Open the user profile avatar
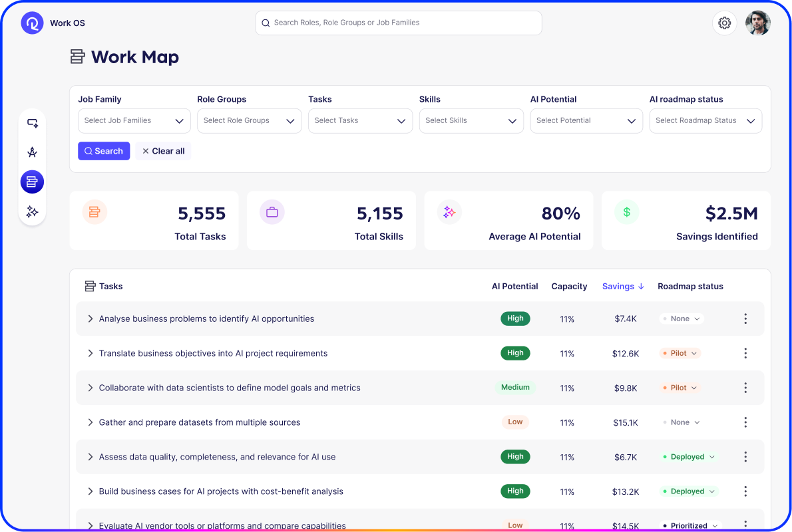This screenshot has width=792, height=532. (757, 23)
